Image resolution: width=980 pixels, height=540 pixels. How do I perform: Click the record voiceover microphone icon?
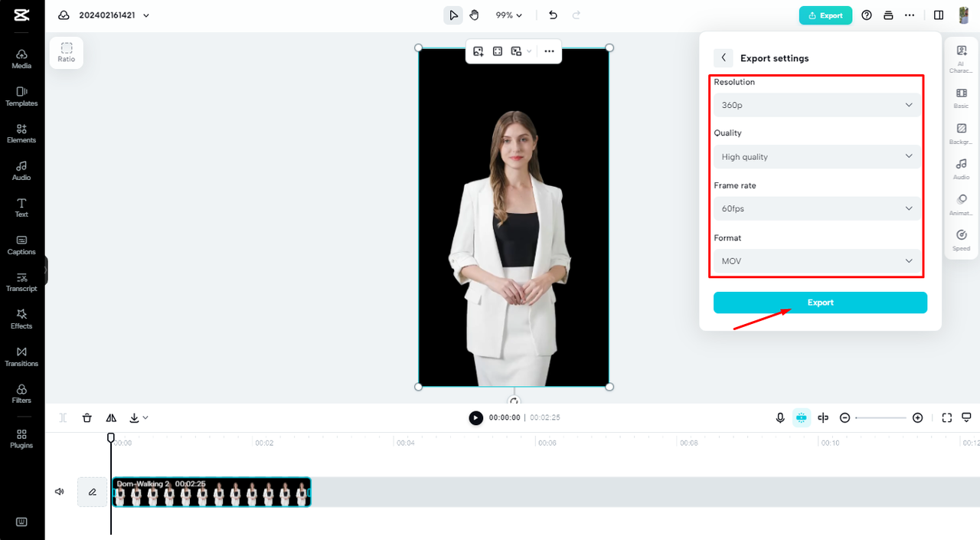(780, 417)
